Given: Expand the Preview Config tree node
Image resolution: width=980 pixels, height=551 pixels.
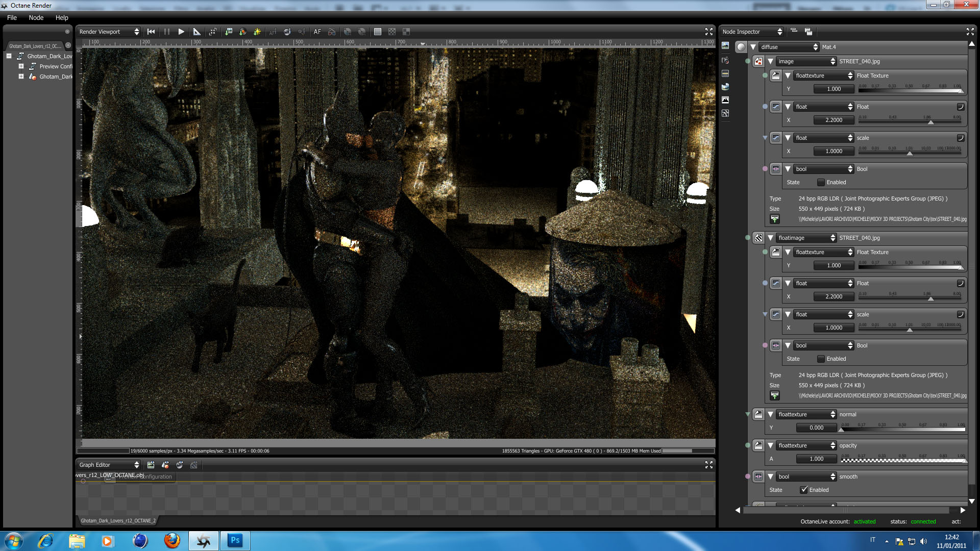Looking at the screenshot, I should click(21, 66).
